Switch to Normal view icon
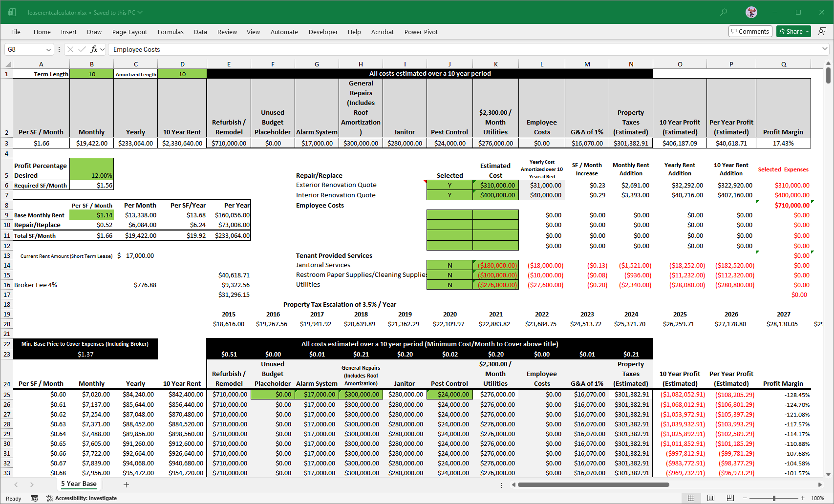 point(691,498)
